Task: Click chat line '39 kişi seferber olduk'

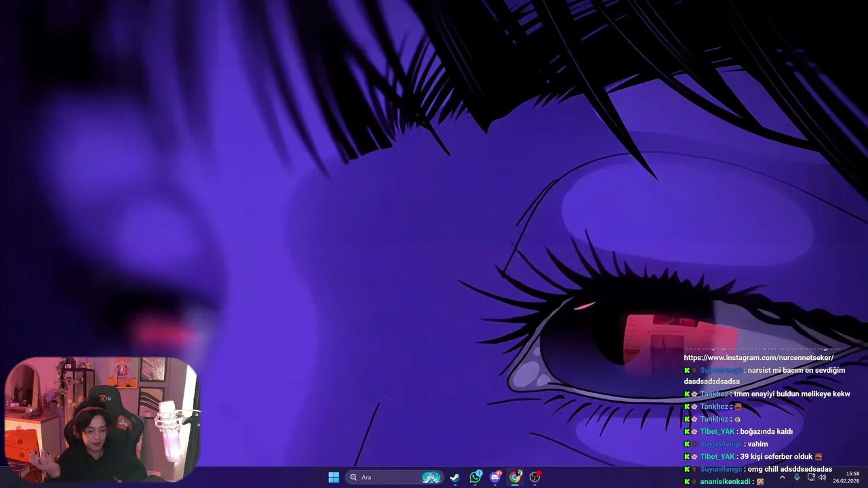Action: [x=776, y=457]
